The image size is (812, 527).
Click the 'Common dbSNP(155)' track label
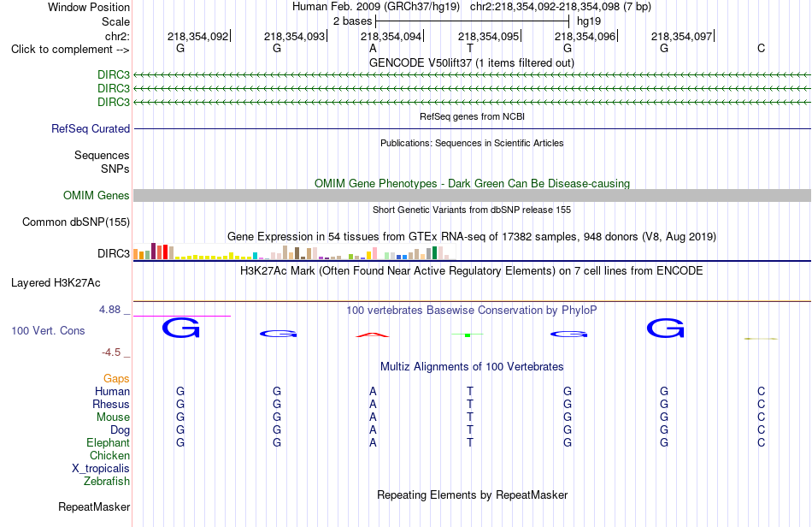click(76, 222)
